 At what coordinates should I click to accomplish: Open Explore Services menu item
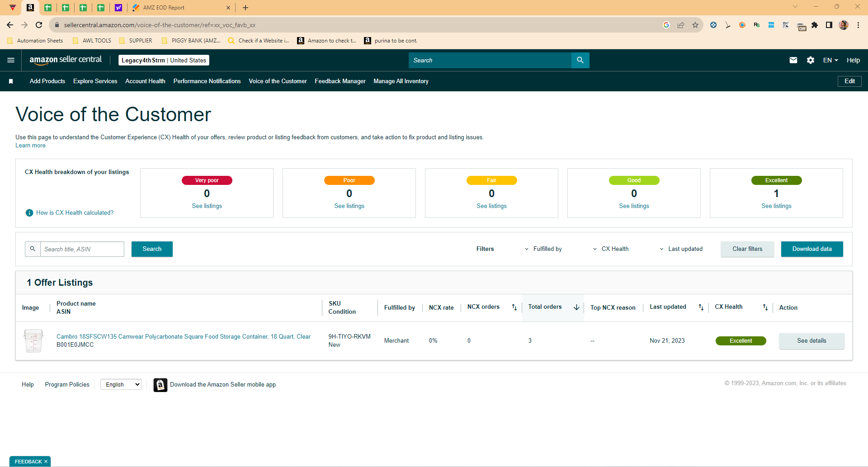coord(95,81)
